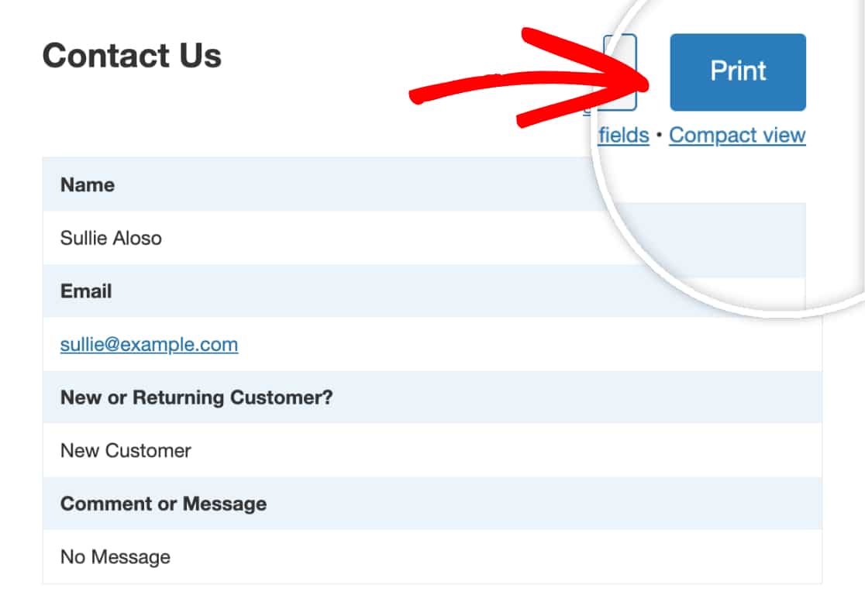Select the Sullie Aloso name value
The image size is (865, 616).
(111, 238)
